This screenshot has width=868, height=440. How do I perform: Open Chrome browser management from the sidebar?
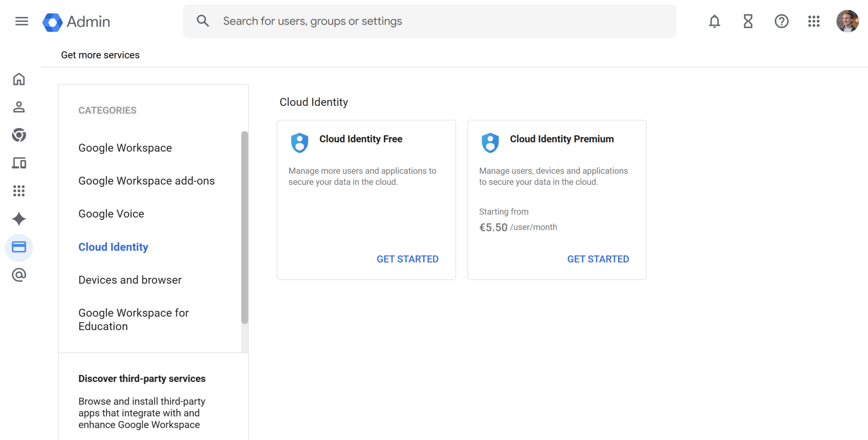(x=19, y=135)
